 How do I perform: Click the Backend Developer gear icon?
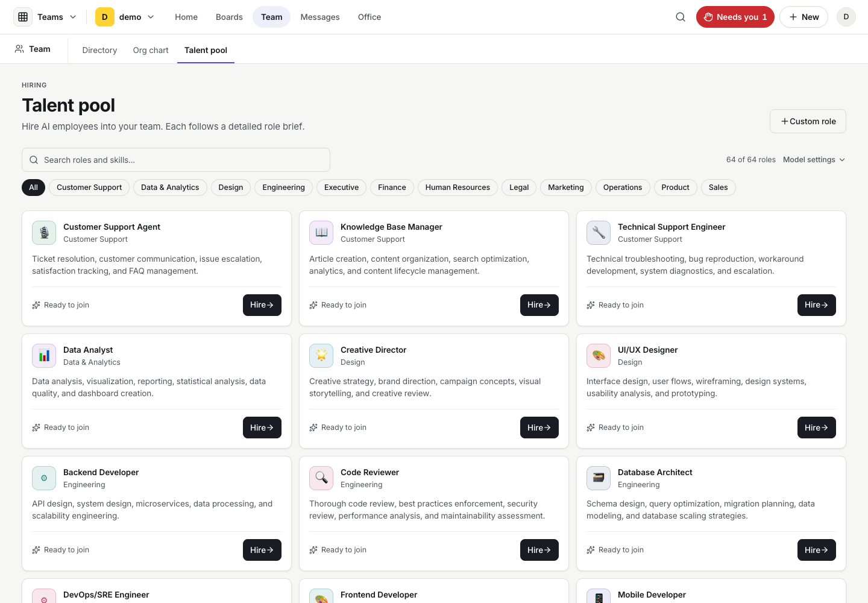(x=44, y=478)
